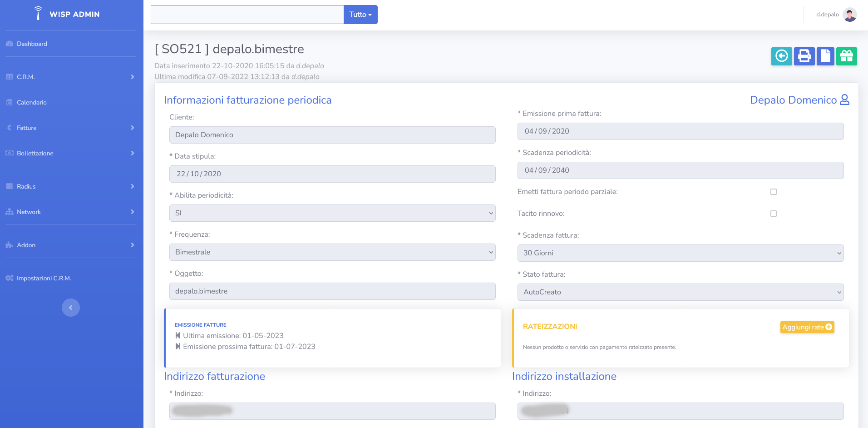This screenshot has width=868, height=428.
Task: Click the blue document file icon
Action: pos(825,56)
